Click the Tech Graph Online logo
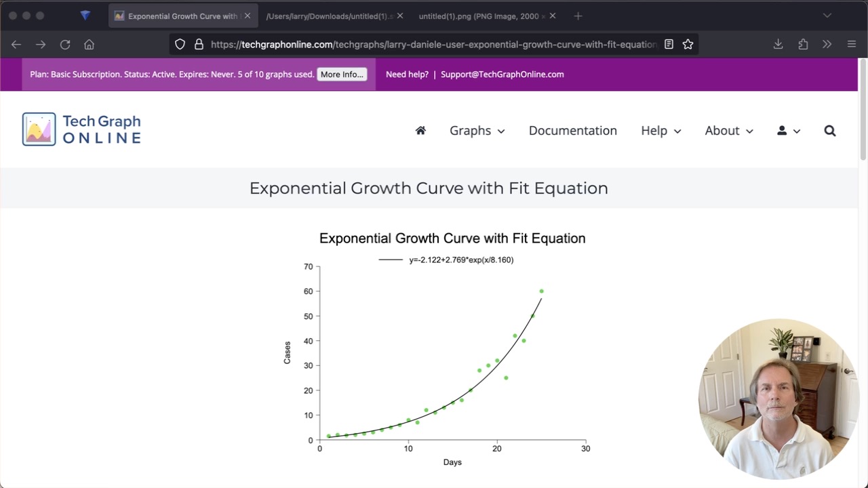Image resolution: width=868 pixels, height=488 pixels. (81, 129)
